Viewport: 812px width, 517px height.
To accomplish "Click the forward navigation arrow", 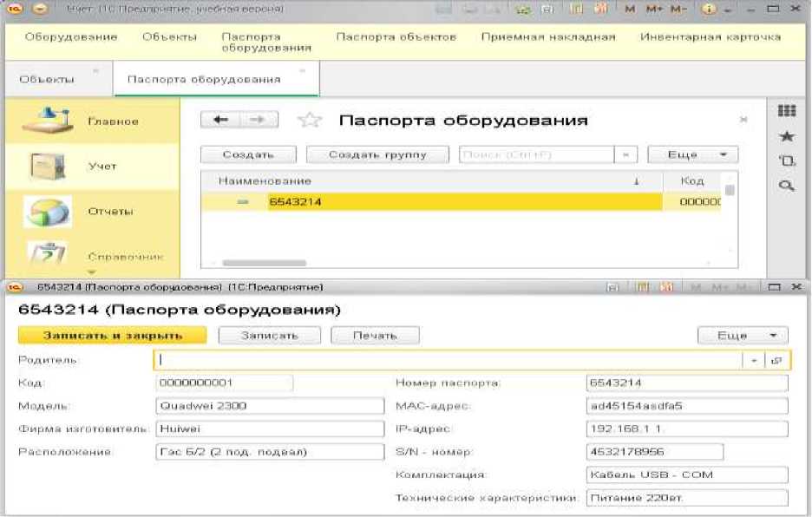I will [x=257, y=120].
